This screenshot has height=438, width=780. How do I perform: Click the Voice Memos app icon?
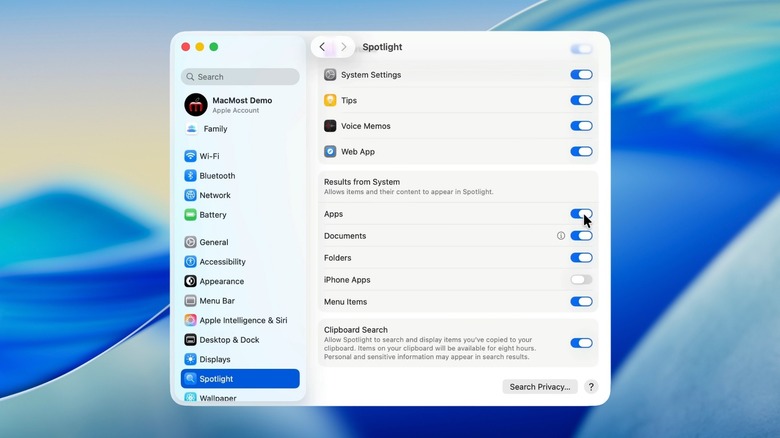pyautogui.click(x=330, y=126)
